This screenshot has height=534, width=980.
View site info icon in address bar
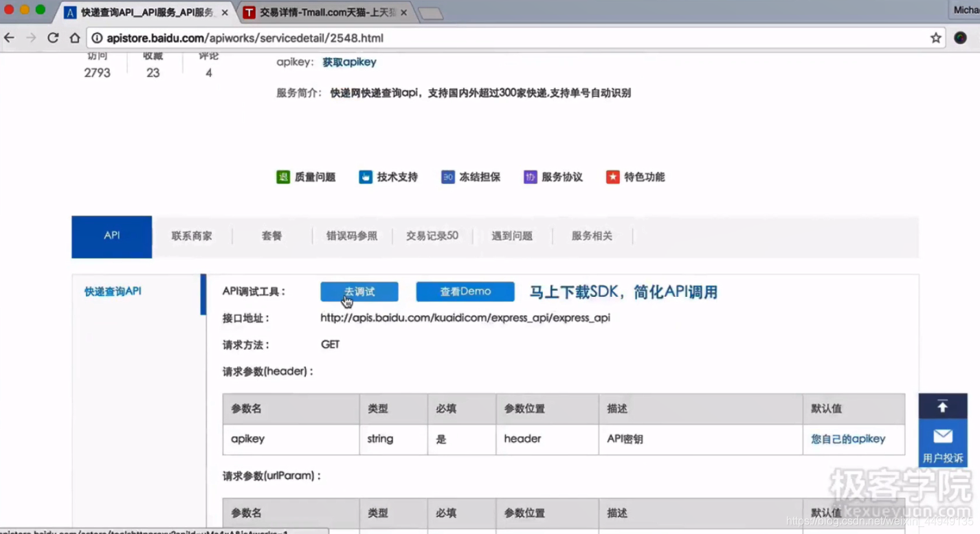[x=98, y=38]
